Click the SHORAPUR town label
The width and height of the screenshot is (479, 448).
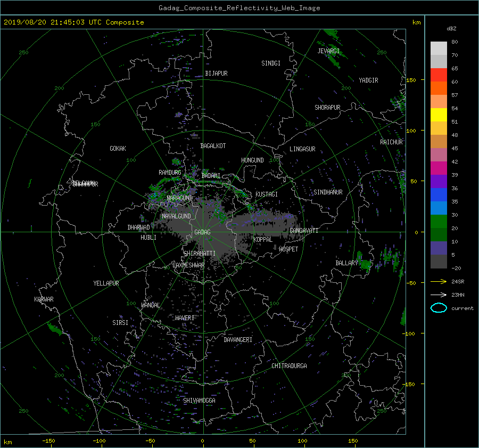[327, 108]
